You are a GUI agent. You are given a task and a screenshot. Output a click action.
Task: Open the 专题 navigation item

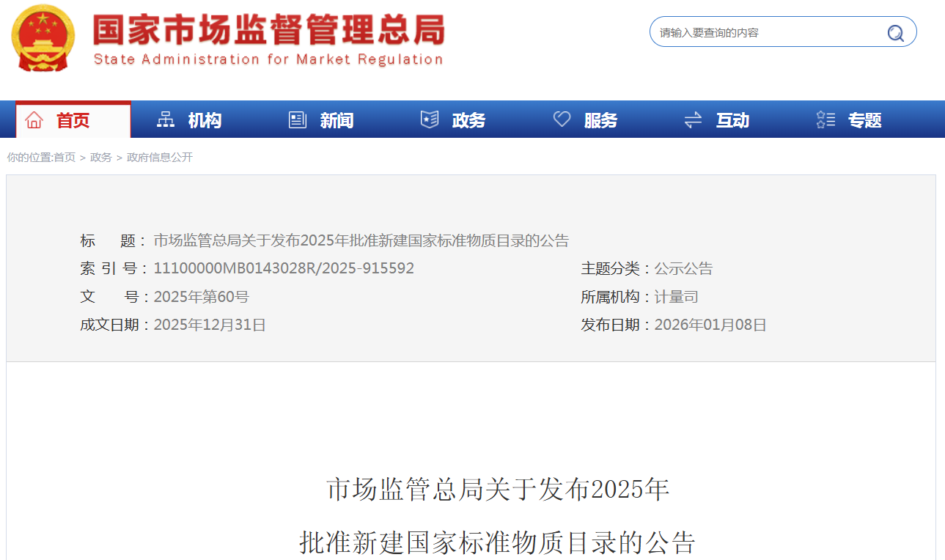point(864,120)
